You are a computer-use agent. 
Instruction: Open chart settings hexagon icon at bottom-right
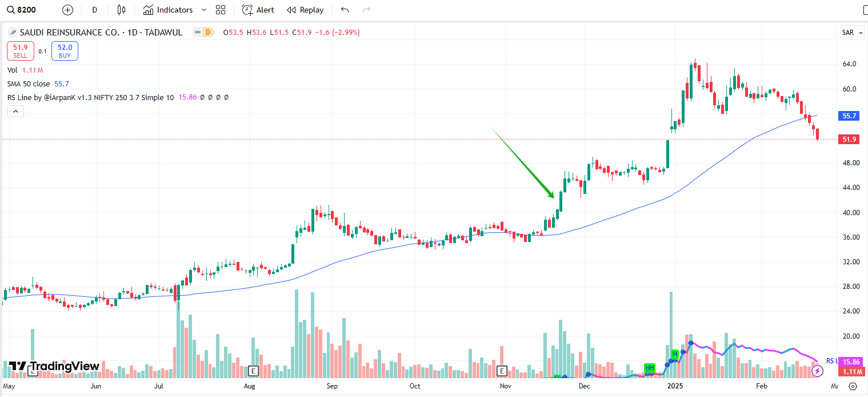pos(853,386)
